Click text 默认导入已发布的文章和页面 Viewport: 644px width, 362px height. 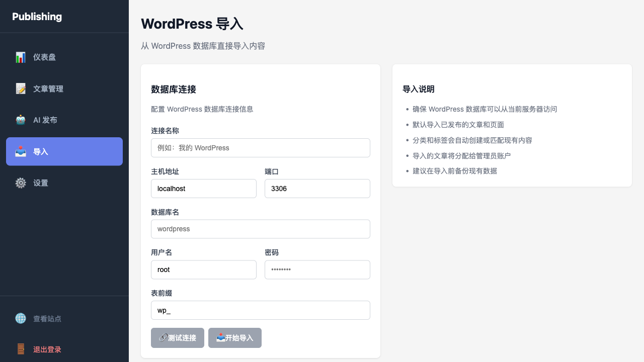click(x=458, y=125)
